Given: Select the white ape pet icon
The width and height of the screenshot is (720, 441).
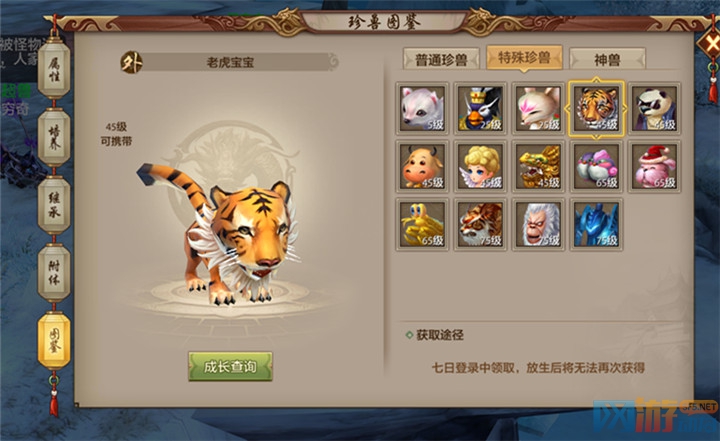Looking at the screenshot, I should (538, 225).
